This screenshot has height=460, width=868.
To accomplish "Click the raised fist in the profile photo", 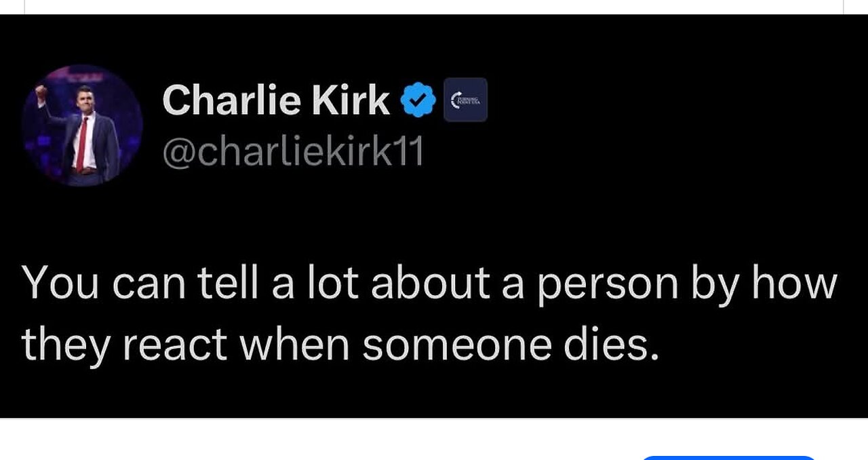I will point(41,91).
